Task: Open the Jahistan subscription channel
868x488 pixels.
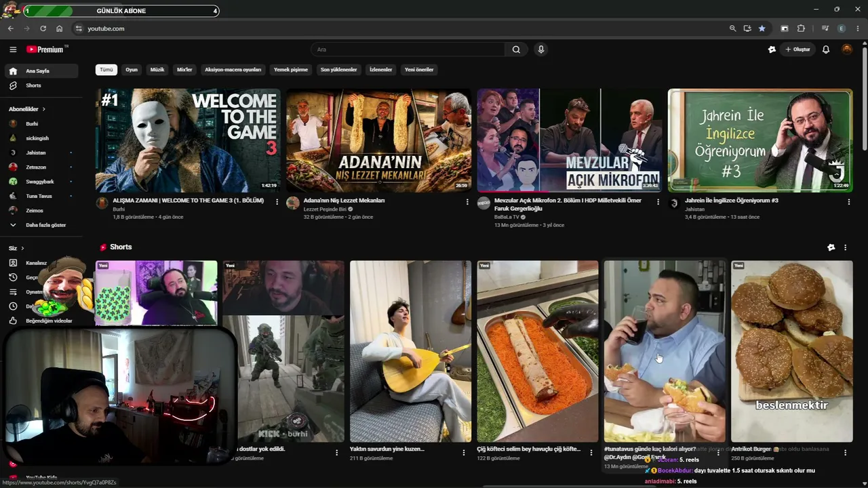Action: 41,152
